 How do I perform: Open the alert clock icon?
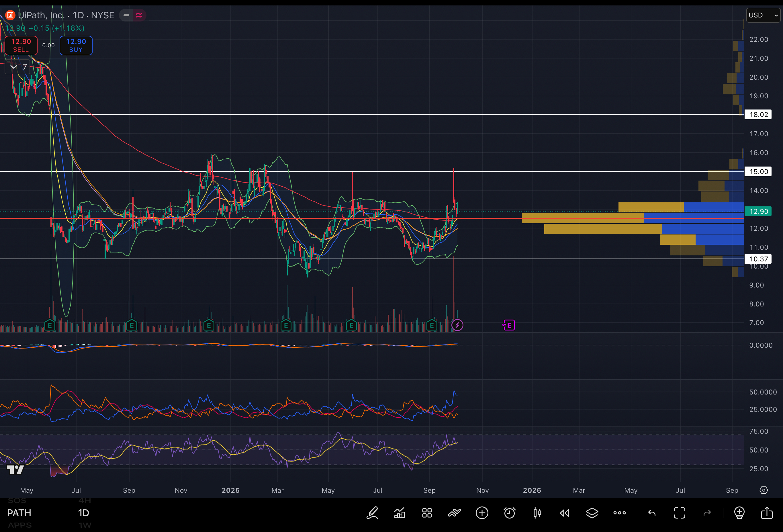[509, 513]
